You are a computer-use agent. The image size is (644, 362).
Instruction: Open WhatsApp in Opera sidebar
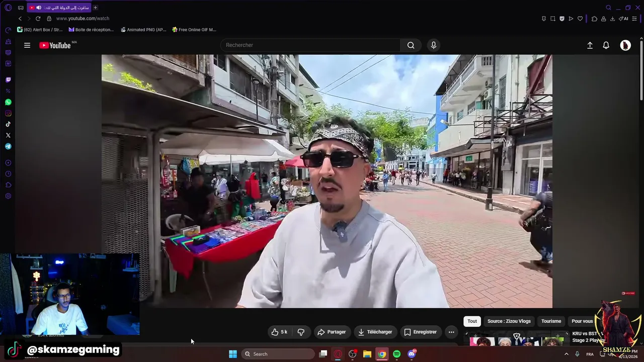coord(8,102)
